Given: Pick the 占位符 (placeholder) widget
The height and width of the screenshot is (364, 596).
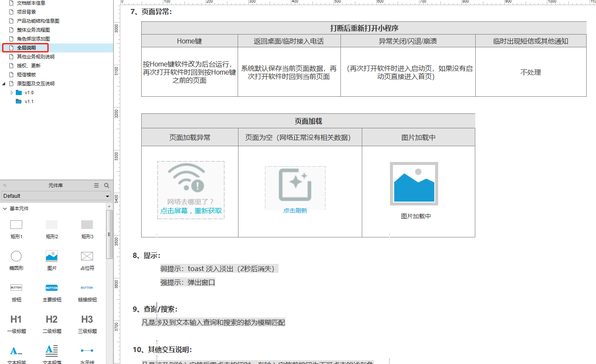Looking at the screenshot, I should [87, 256].
